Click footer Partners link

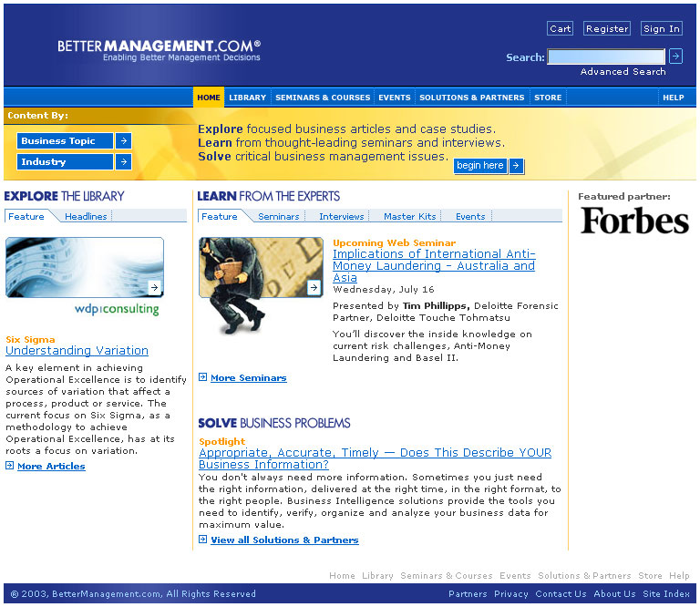click(x=468, y=593)
